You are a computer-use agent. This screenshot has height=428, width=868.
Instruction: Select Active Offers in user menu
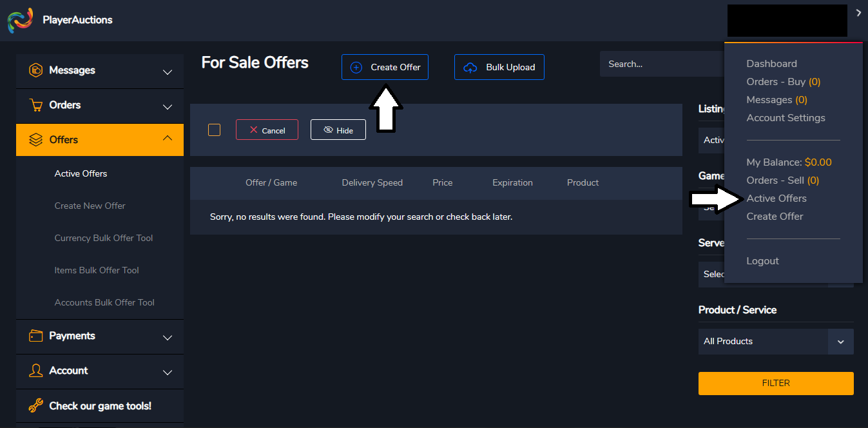tap(776, 199)
